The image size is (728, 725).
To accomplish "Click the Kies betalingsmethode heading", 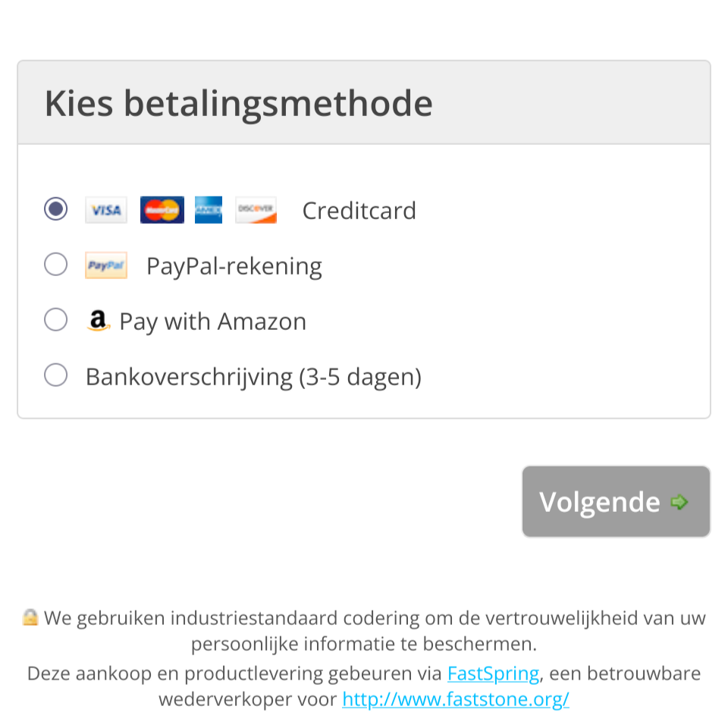I will coord(238,104).
